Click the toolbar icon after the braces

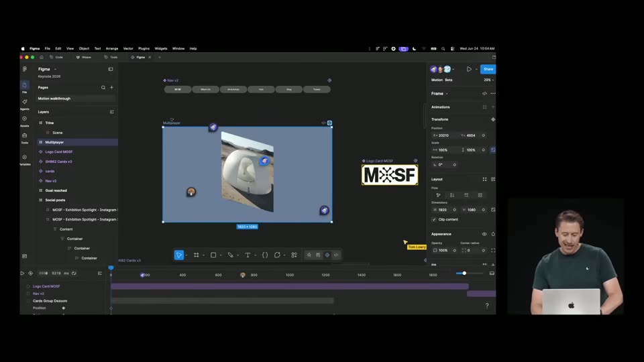(277, 255)
